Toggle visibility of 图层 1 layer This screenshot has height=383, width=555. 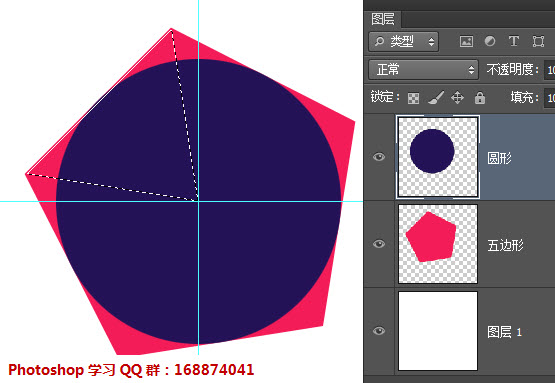point(379,331)
